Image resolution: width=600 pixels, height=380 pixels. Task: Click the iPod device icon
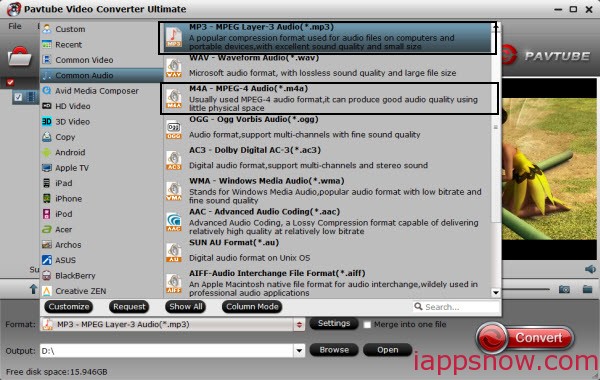tap(47, 214)
